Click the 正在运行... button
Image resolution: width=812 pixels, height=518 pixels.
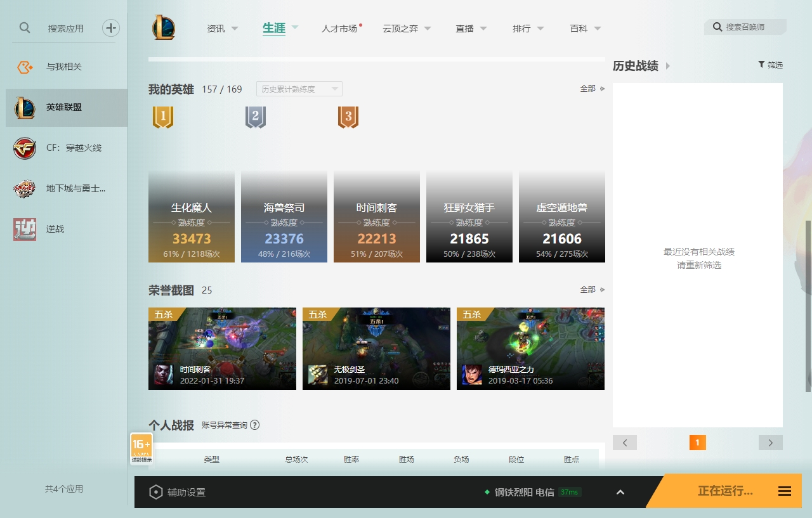coord(725,491)
